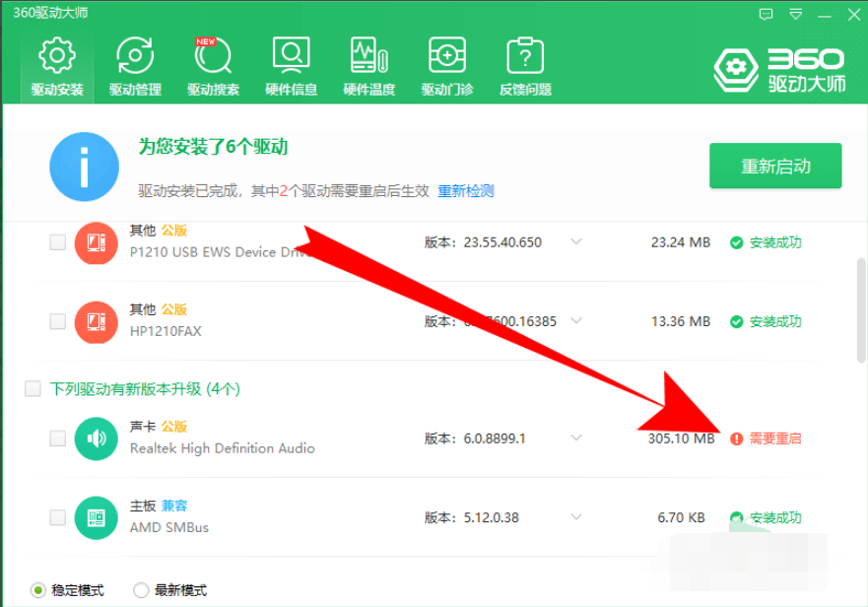Expand version dropdown in HP1210FAX row
868x607 pixels.
tap(576, 320)
